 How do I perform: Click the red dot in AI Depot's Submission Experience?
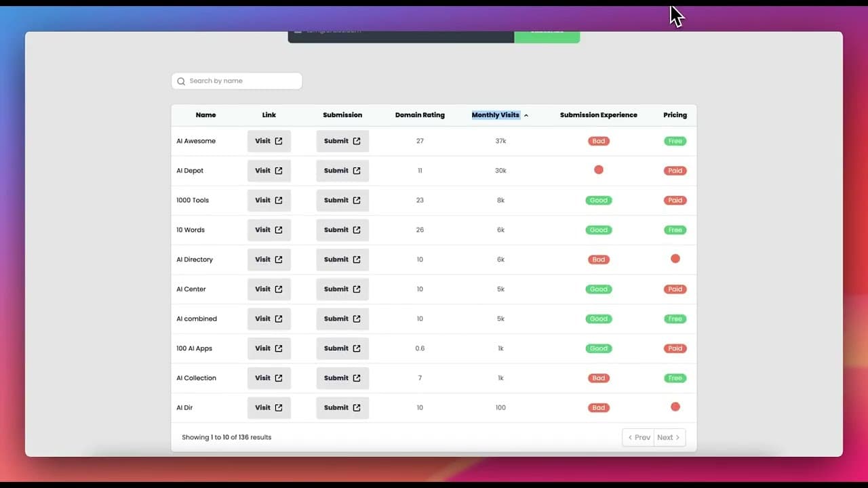tap(599, 170)
